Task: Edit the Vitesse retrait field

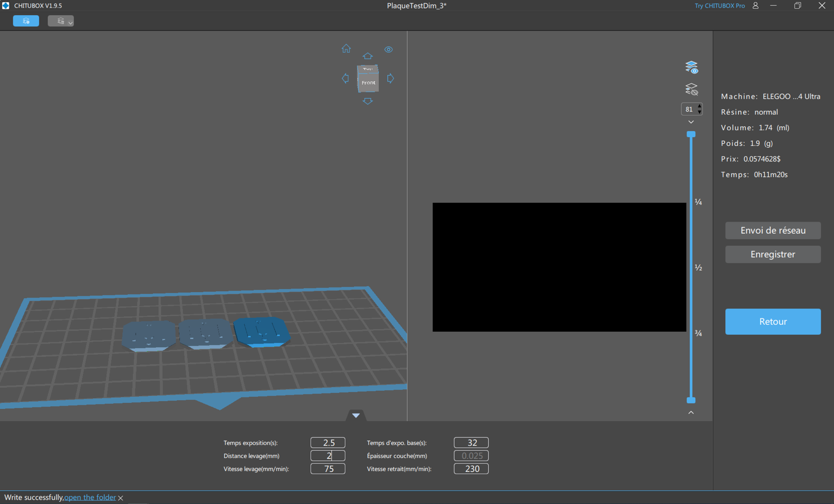Action: coord(471,469)
